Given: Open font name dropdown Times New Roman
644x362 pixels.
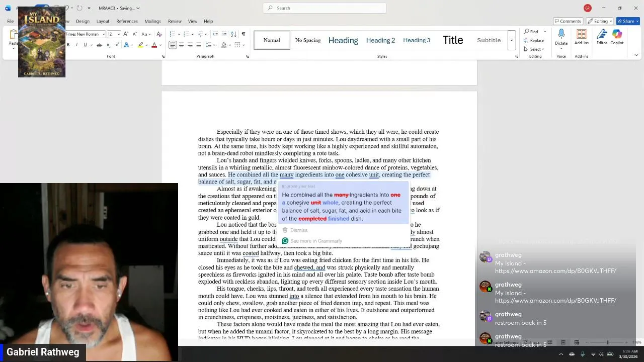Looking at the screenshot, I should pos(103,34).
